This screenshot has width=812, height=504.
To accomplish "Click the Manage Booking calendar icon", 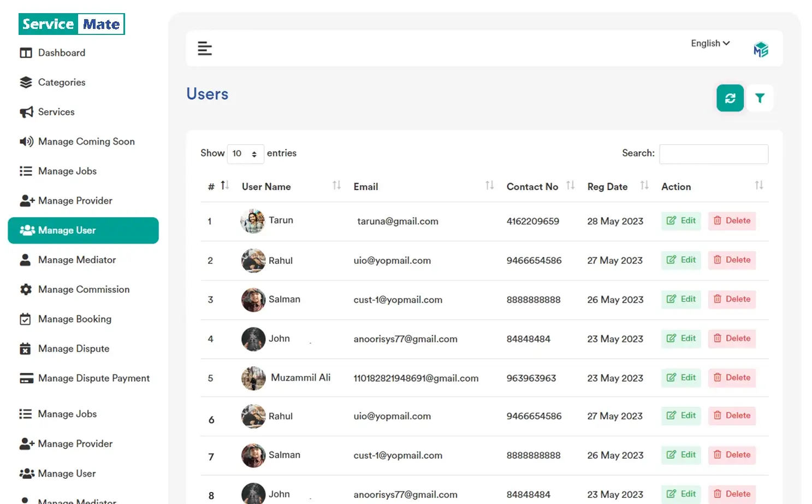I will tap(26, 319).
